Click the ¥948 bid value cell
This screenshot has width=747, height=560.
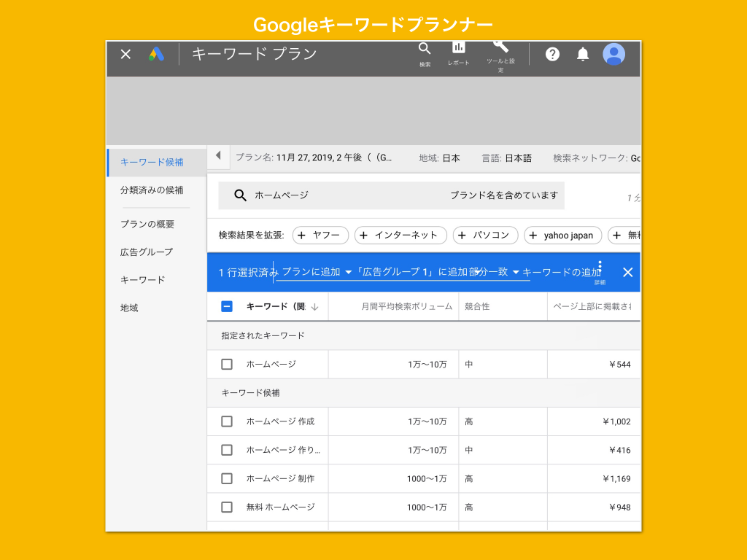point(619,507)
